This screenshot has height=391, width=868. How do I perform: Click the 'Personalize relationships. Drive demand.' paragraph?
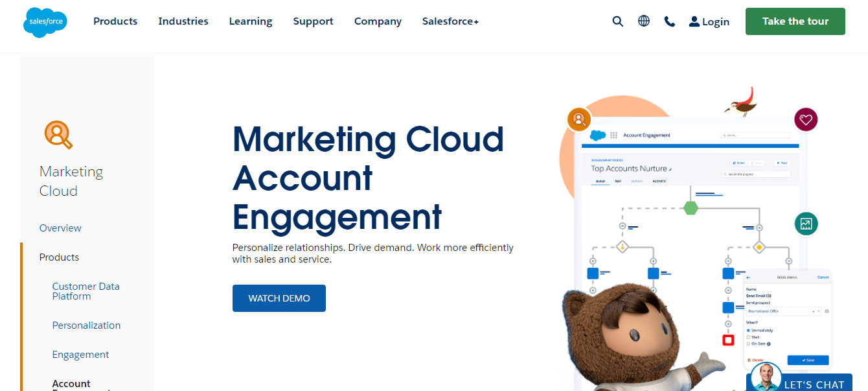[x=373, y=254]
